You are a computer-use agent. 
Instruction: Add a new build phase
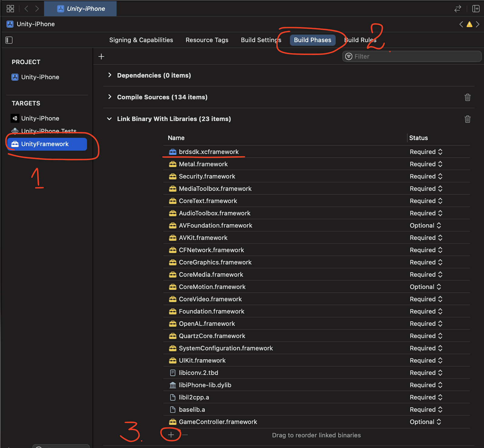101,57
